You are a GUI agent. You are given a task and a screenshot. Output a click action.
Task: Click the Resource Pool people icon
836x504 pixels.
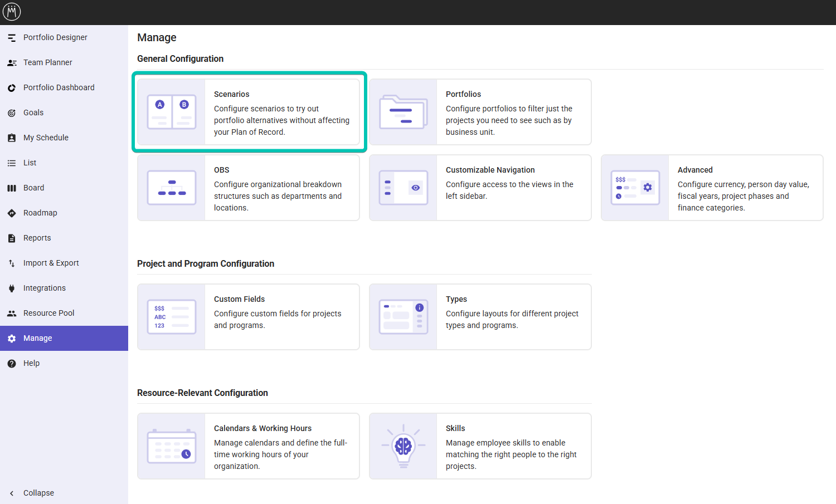click(x=12, y=314)
